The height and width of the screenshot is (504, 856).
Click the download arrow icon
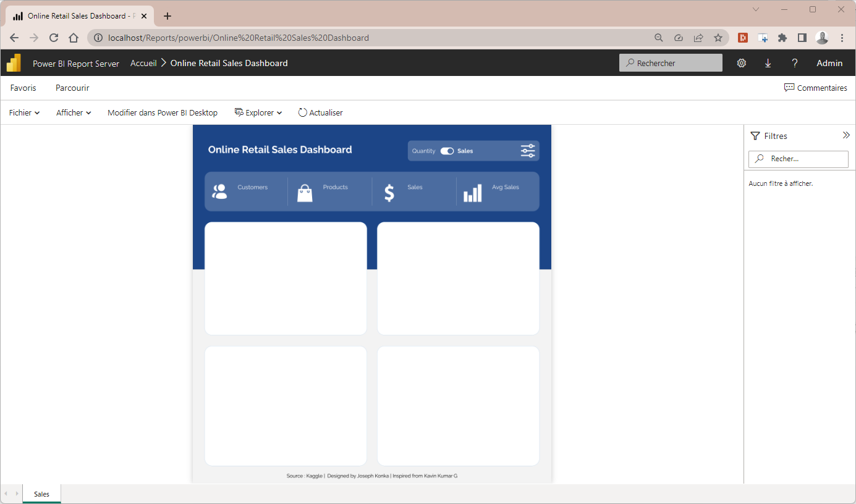pos(768,63)
